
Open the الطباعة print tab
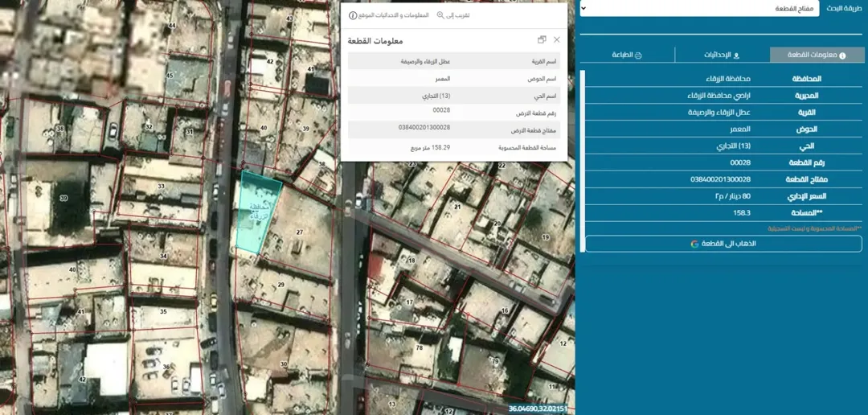(627, 55)
